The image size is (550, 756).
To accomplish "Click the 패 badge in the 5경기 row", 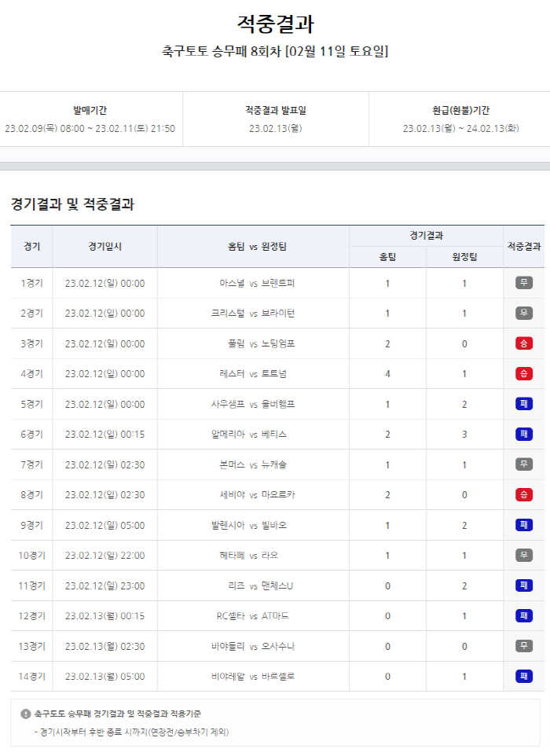I will pos(524,404).
